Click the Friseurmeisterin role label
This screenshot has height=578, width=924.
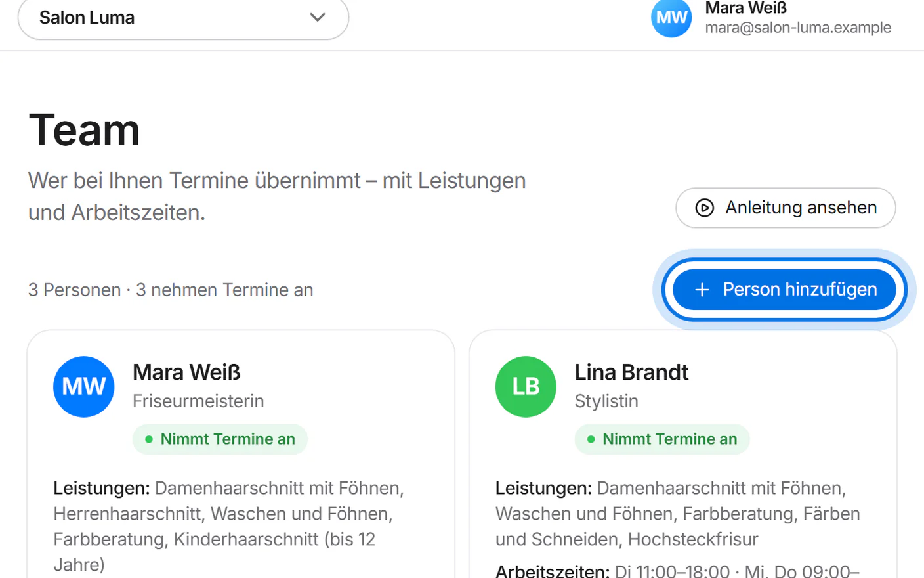click(198, 401)
